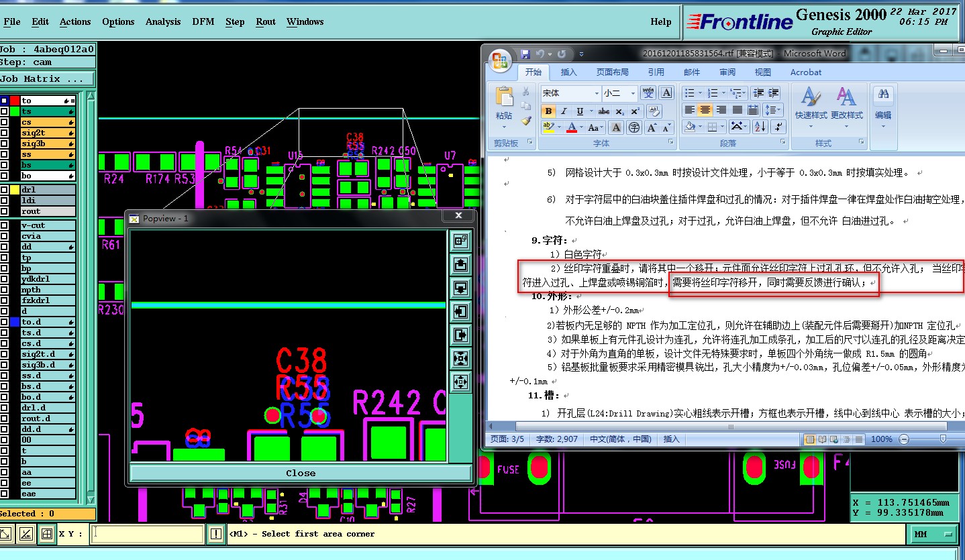This screenshot has width=965, height=560.
Task: Switch to Word 页面布局 tab
Action: [612, 72]
